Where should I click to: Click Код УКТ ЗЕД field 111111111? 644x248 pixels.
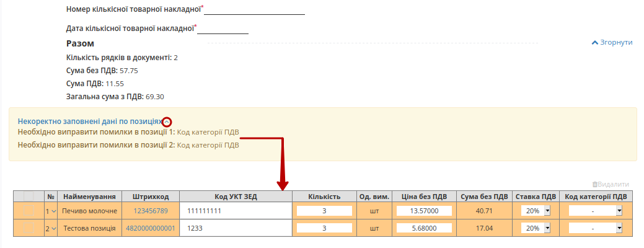coord(236,211)
